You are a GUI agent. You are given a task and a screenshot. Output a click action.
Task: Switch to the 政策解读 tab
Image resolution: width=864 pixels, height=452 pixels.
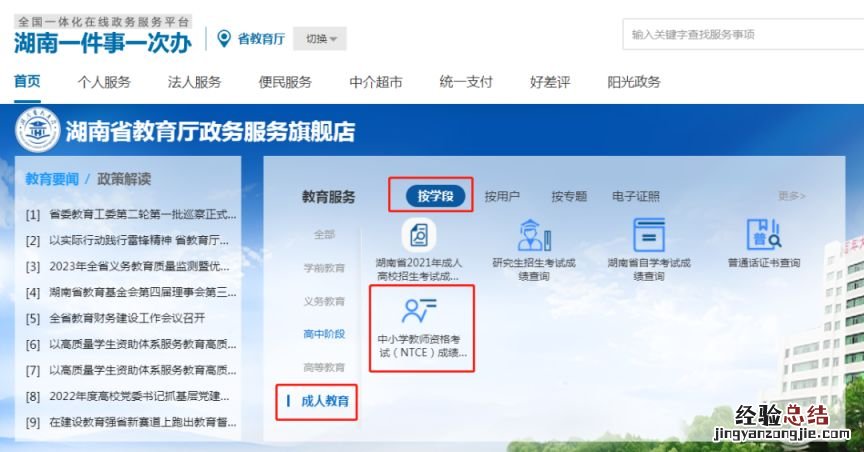click(x=124, y=179)
